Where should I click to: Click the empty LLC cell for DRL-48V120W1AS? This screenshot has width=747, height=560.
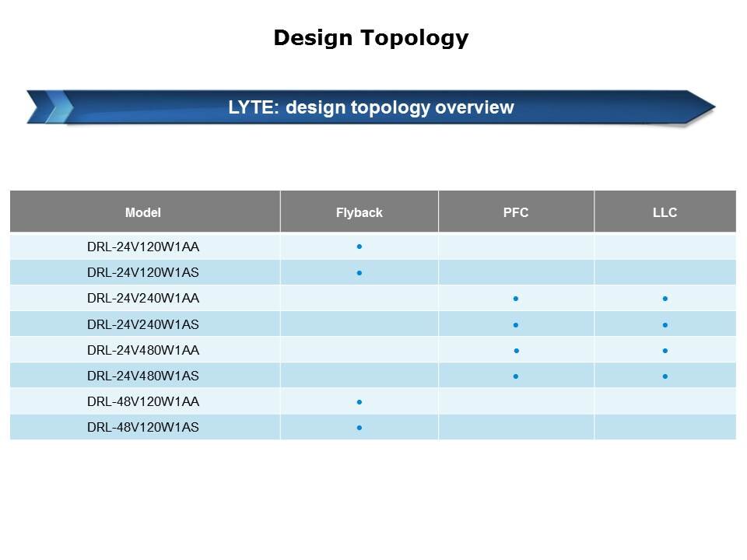(x=665, y=428)
